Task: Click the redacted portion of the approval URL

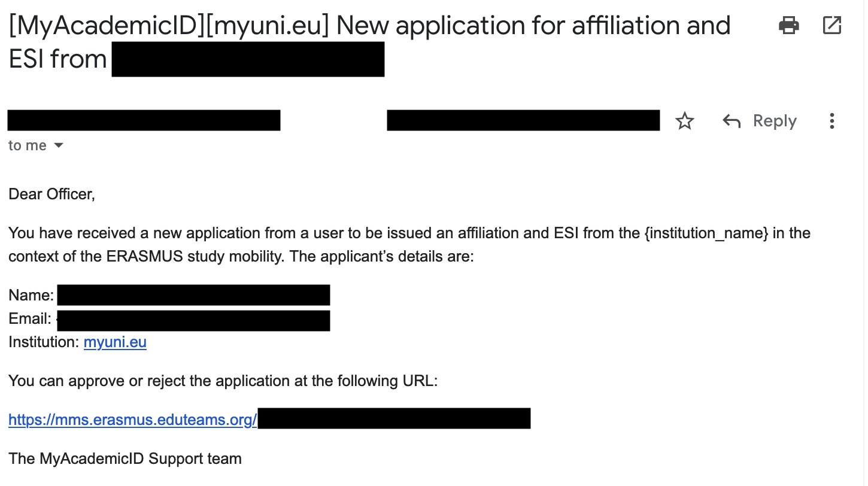Action: [x=394, y=419]
